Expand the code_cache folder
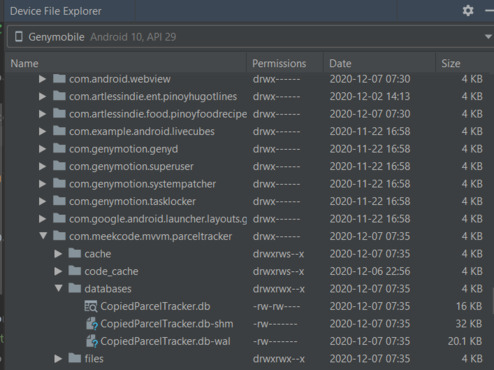This screenshot has width=494, height=370. click(58, 271)
